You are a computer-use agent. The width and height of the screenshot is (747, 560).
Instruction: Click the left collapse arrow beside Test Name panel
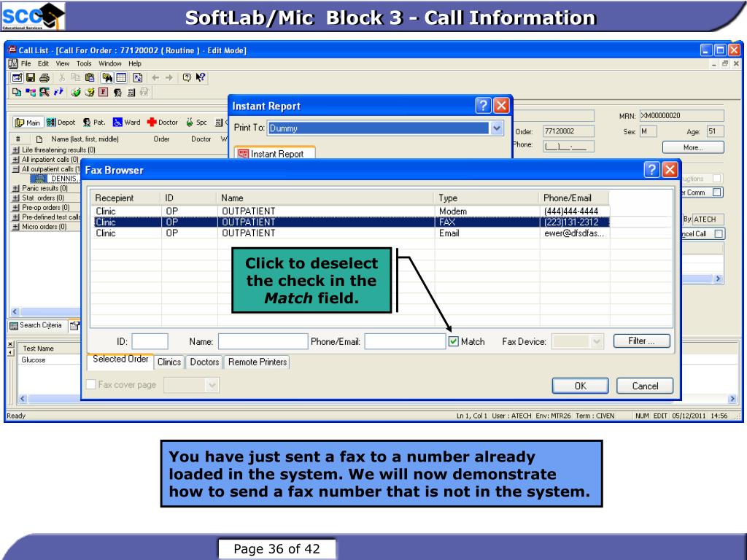[x=11, y=352]
